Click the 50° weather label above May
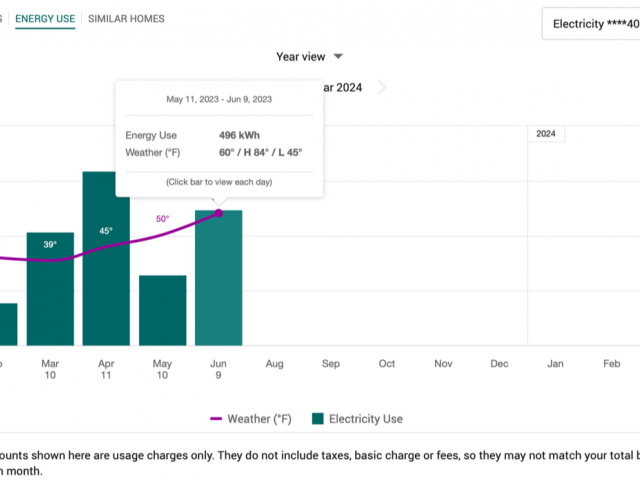 162,218
